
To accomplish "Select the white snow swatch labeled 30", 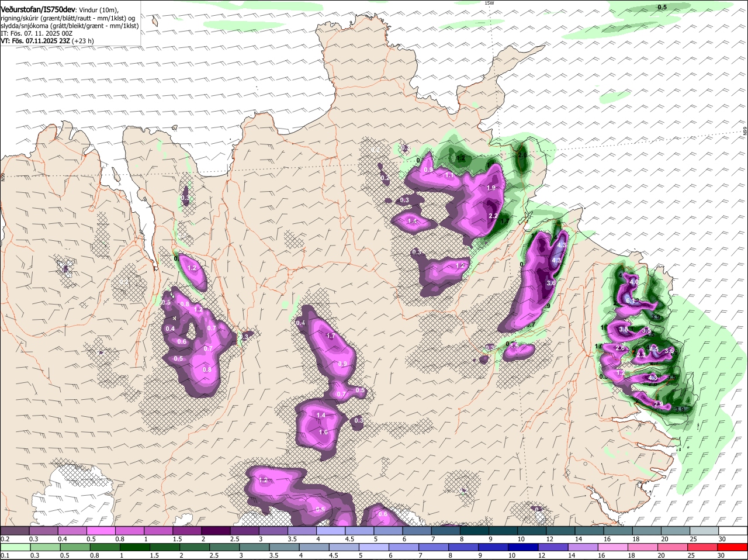I will pos(733,530).
